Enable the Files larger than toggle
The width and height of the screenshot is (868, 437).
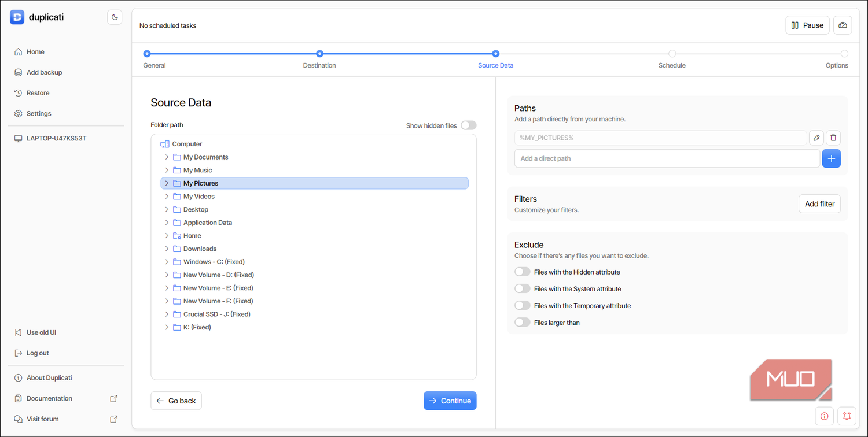pos(523,322)
